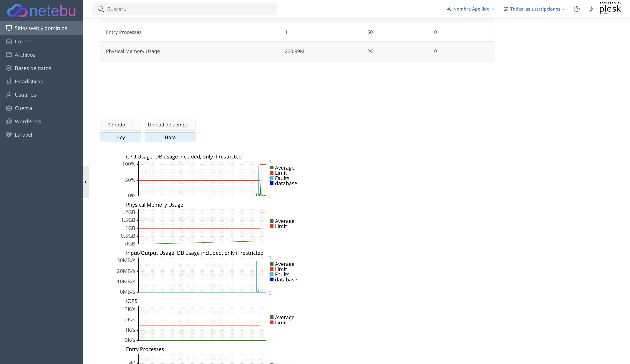Click the 220.99M memory value
The image size is (630, 364).
(294, 51)
